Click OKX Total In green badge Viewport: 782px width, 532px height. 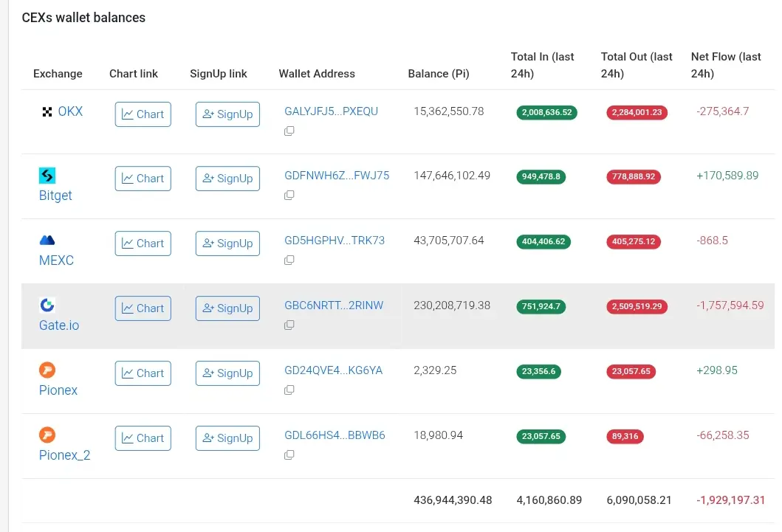(546, 112)
